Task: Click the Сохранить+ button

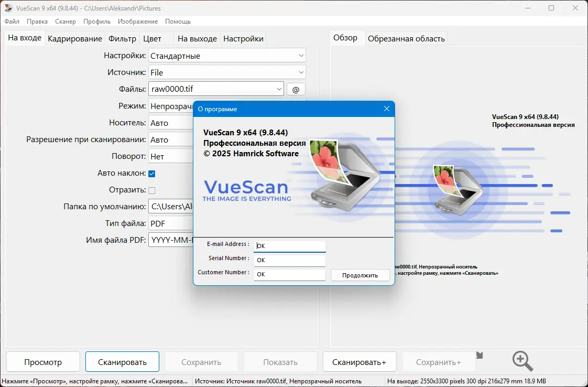Action: 438,362
